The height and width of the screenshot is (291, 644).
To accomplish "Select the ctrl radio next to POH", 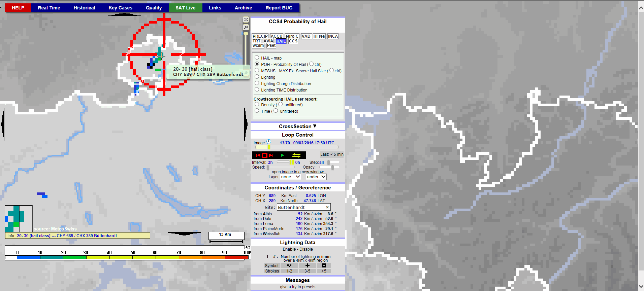I will coord(312,64).
